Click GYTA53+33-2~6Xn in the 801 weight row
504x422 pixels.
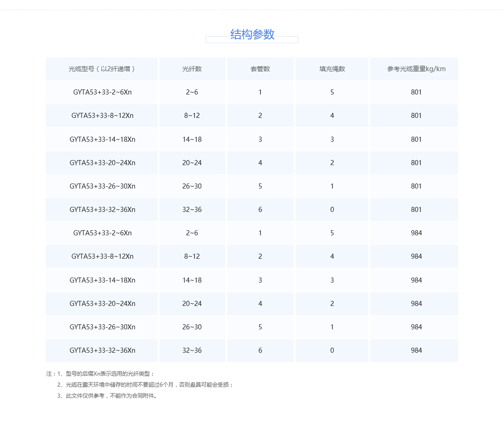pos(103,92)
